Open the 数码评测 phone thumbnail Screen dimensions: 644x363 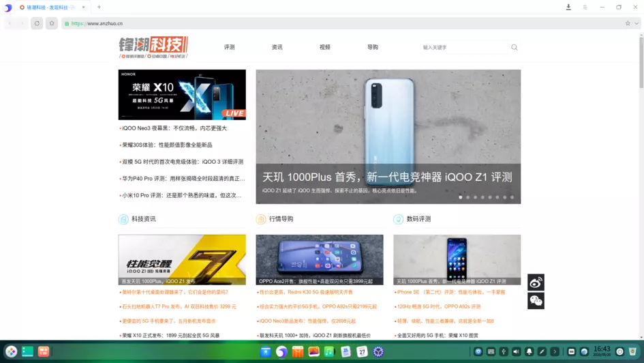pyautogui.click(x=457, y=260)
